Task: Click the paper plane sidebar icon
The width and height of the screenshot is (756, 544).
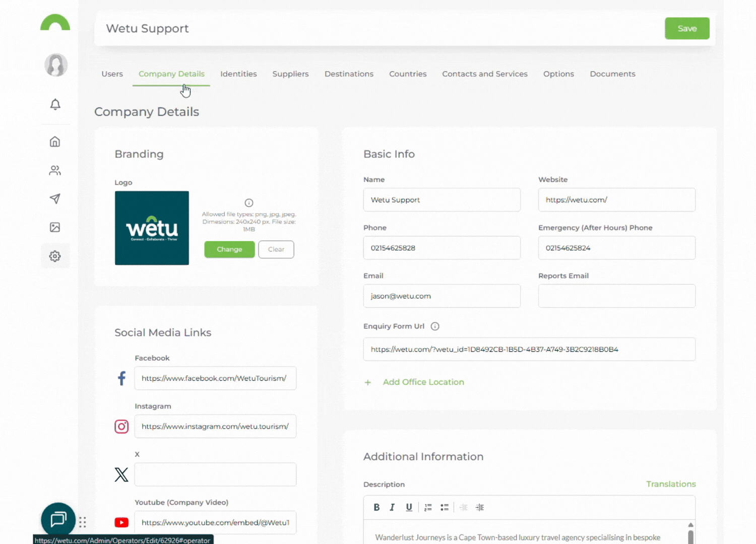Action: point(55,198)
